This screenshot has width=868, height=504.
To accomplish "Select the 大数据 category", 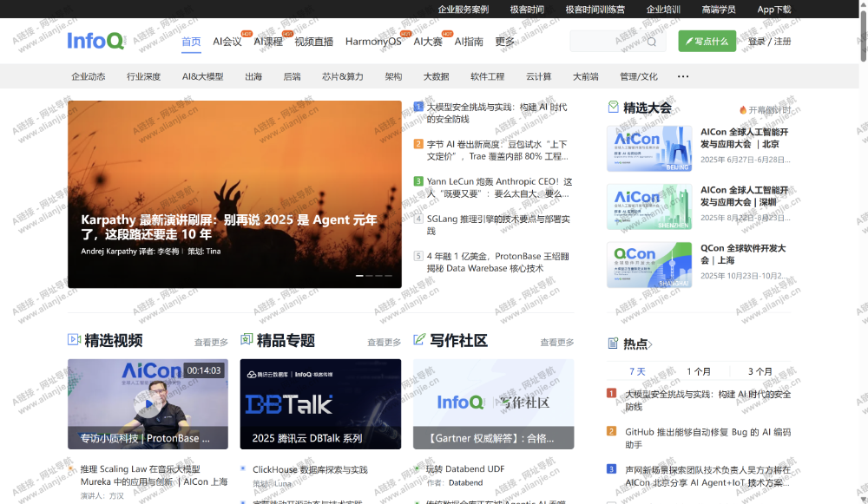I will [x=437, y=76].
